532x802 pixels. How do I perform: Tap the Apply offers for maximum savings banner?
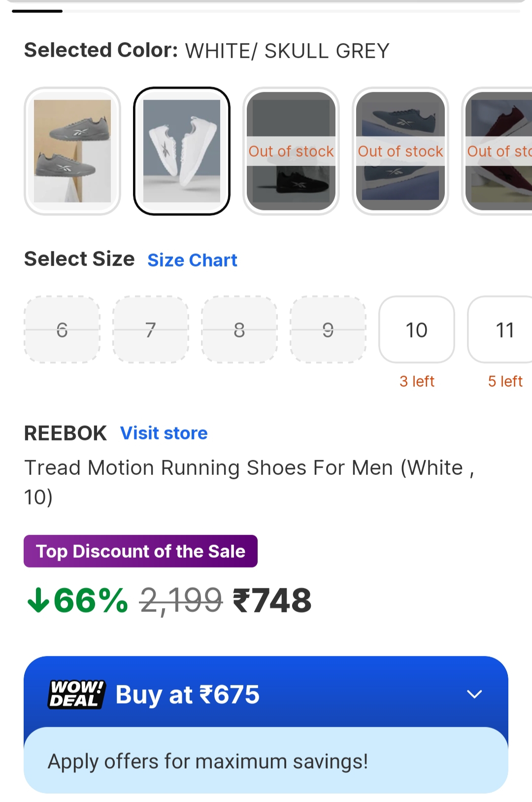click(266, 761)
